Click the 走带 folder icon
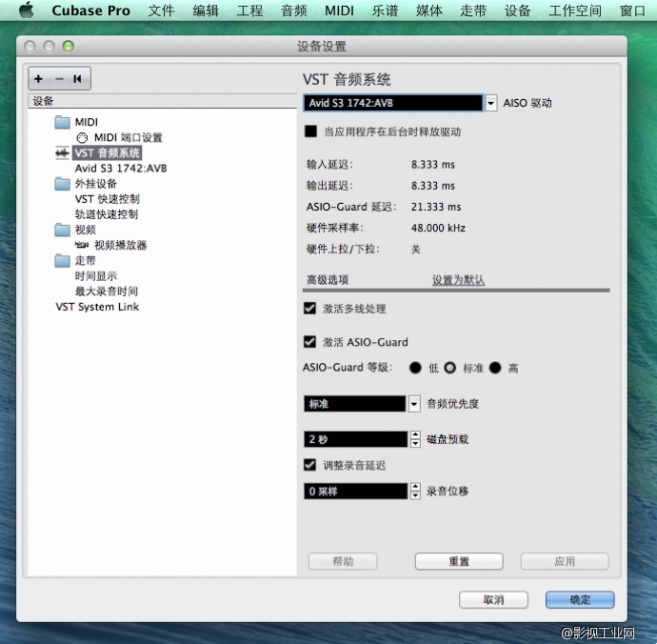This screenshot has height=644, width=657. (x=63, y=261)
